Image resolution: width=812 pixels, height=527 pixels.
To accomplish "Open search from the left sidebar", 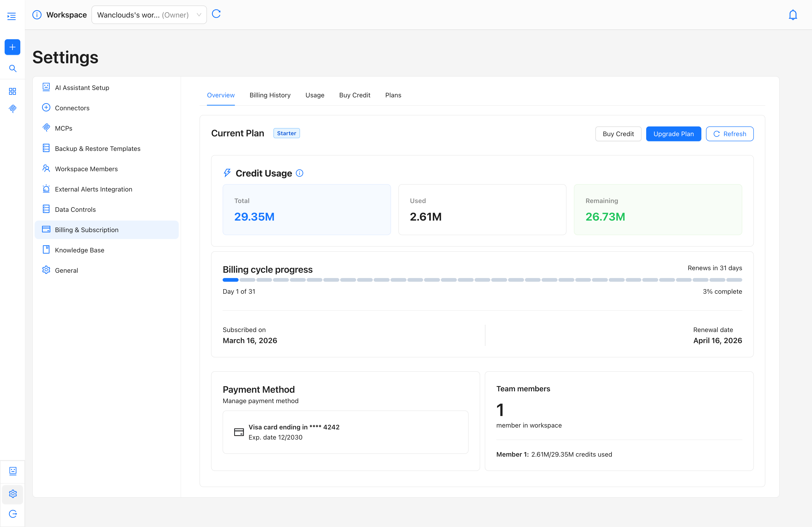I will [13, 69].
